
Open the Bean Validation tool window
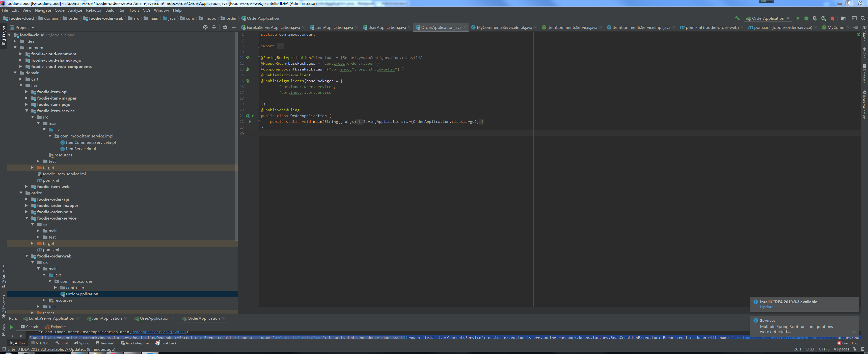click(x=865, y=105)
